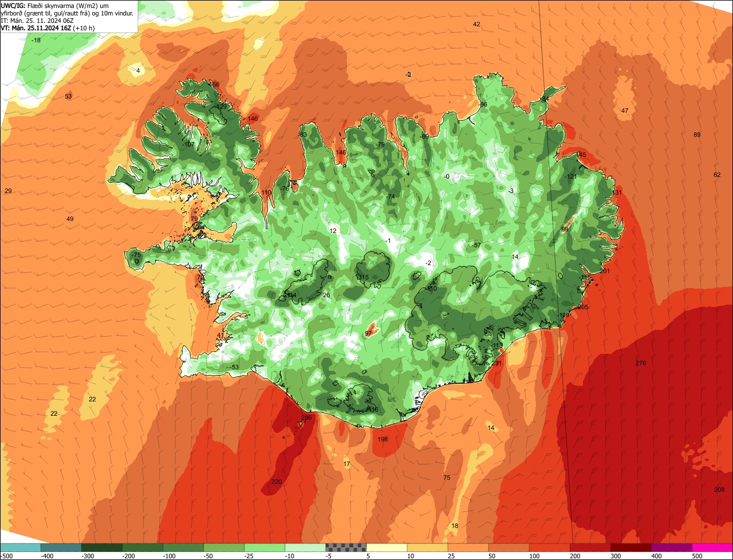Screen dimensions: 733x560
Task: Click the -1 value in central Iceland
Action: (x=388, y=240)
